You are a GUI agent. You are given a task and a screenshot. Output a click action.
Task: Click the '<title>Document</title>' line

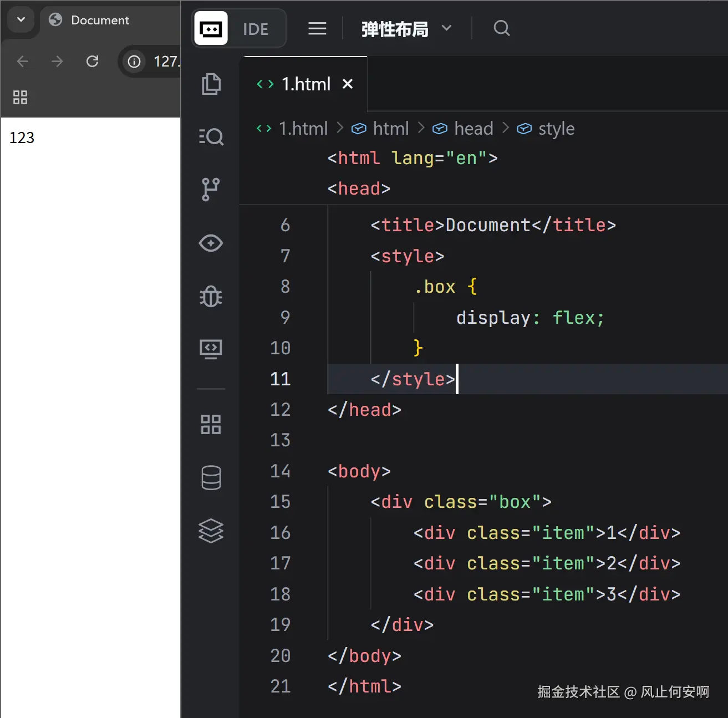(493, 225)
